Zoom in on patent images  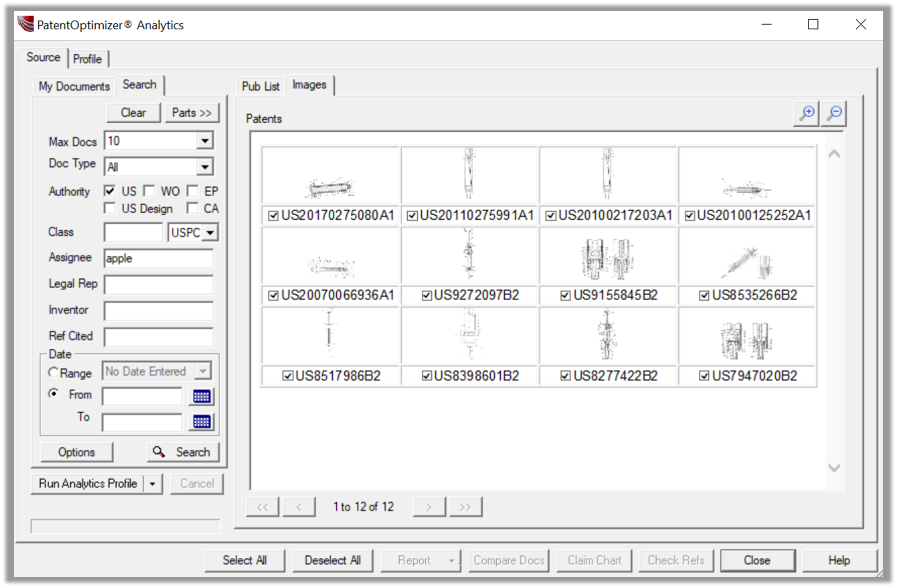click(806, 113)
